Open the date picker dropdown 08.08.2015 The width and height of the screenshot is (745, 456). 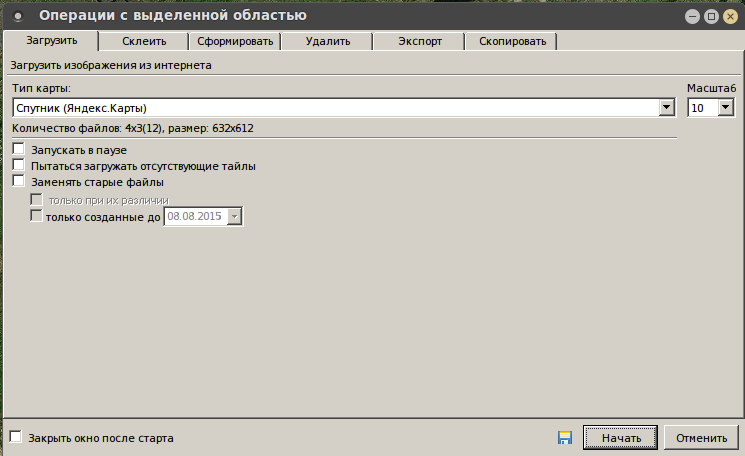tap(235, 216)
